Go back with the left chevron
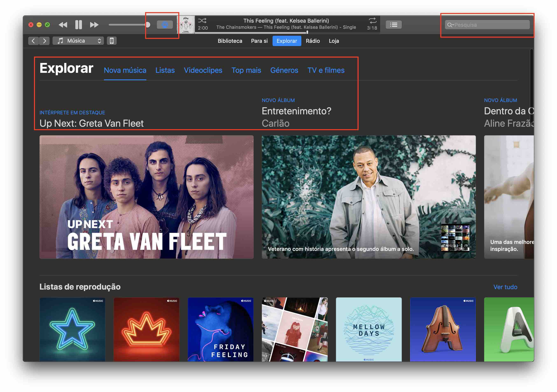Image resolution: width=557 pixels, height=392 pixels. (x=33, y=41)
